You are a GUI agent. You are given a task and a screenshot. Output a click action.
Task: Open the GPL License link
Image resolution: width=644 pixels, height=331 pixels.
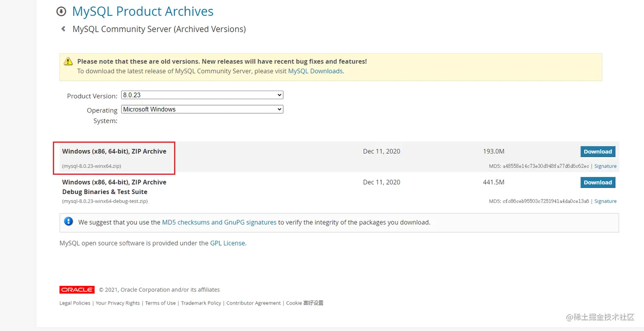coord(227,243)
